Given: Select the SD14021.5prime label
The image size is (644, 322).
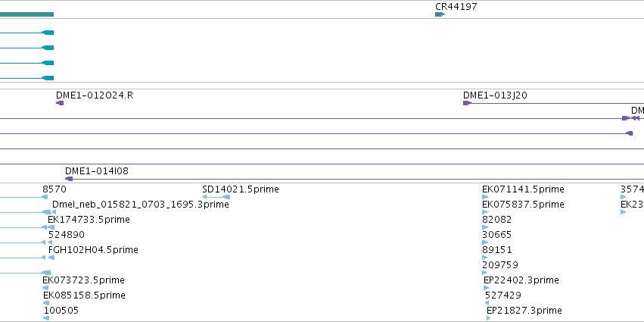Looking at the screenshot, I should pyautogui.click(x=240, y=189).
